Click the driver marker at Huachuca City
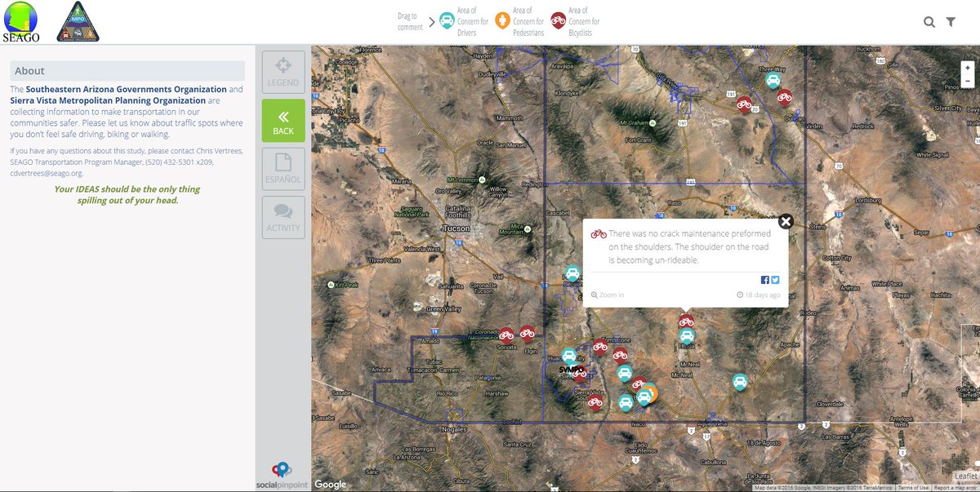This screenshot has height=492, width=980. [x=568, y=356]
